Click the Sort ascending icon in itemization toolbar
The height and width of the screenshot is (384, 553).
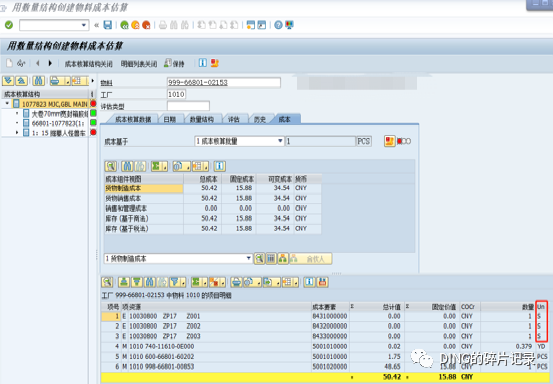(124, 282)
